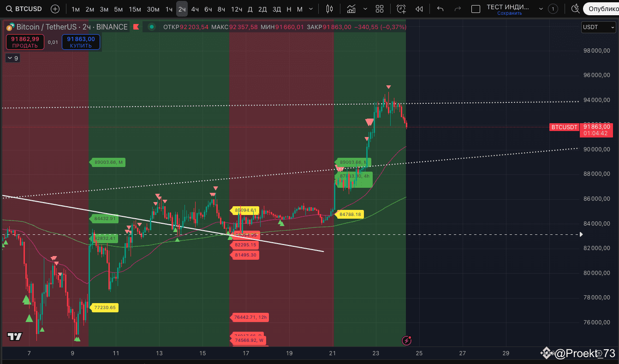Screen dimensions: 619x364
Task: Start bar replay with rewind icon
Action: click(419, 9)
